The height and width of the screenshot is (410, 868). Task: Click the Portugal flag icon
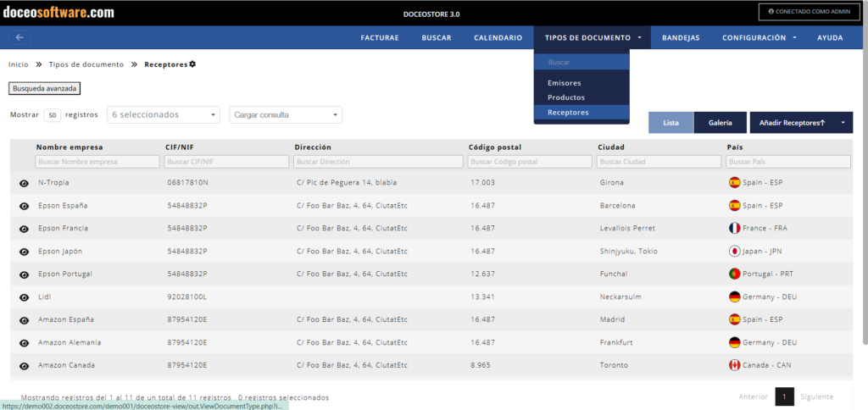coord(735,274)
